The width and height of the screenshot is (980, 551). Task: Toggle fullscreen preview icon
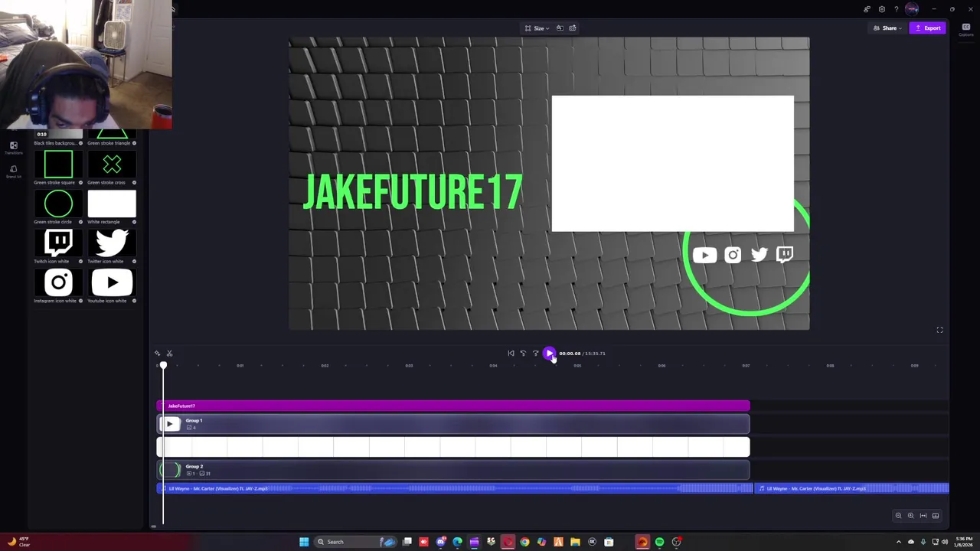click(x=939, y=330)
